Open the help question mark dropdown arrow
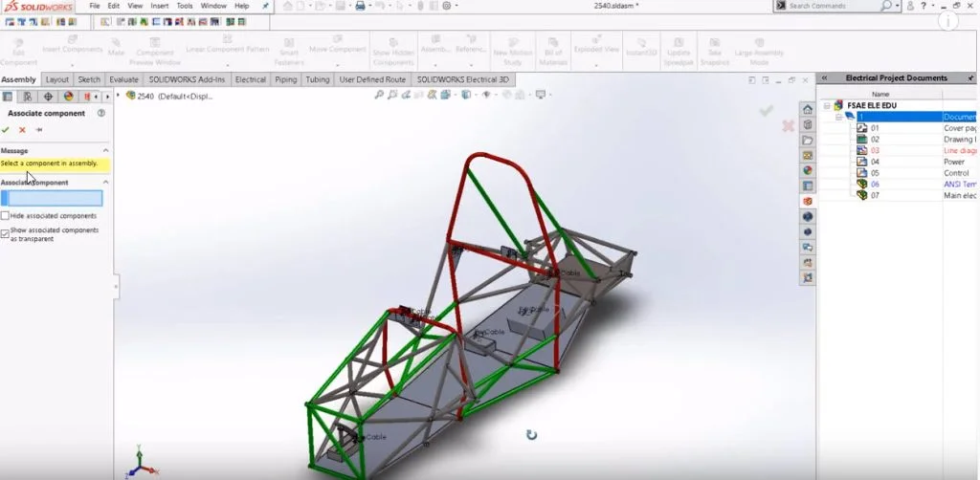 click(932, 6)
